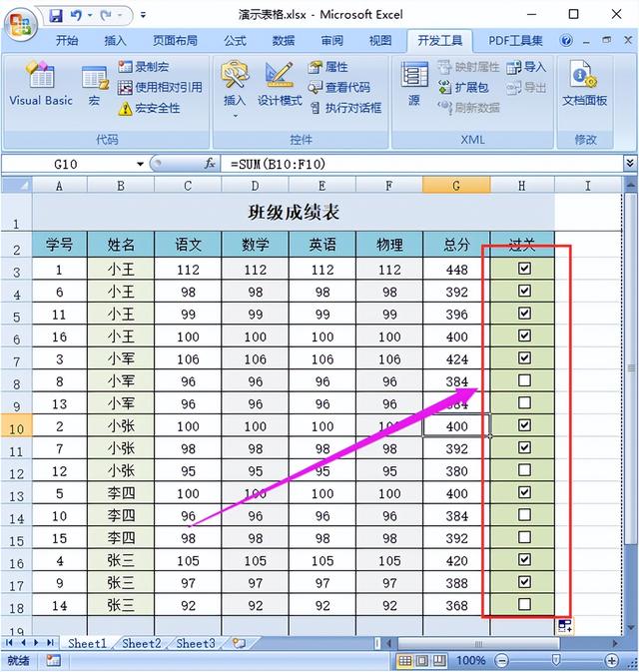
Task: Click the 源 (XML Source) icon
Action: tap(414, 84)
